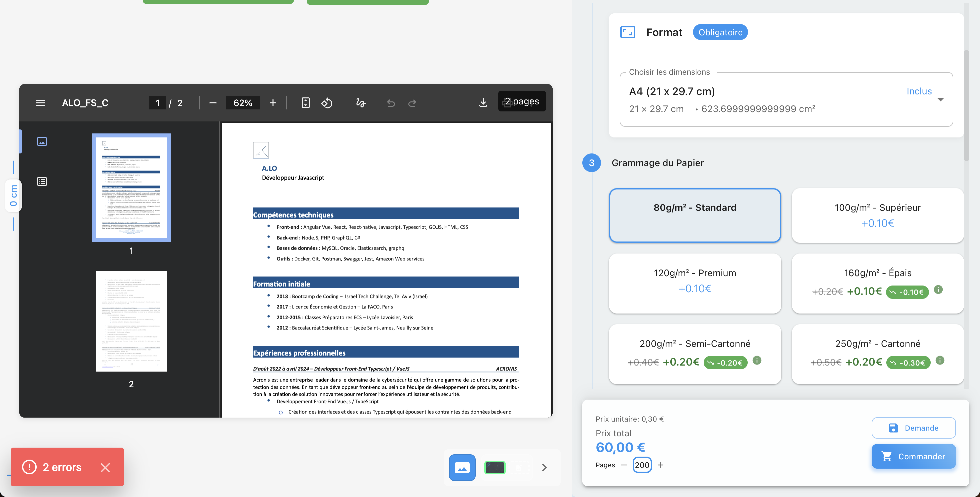This screenshot has height=497, width=980.
Task: Choose 120g/m² Premium paper option
Action: [x=694, y=284]
